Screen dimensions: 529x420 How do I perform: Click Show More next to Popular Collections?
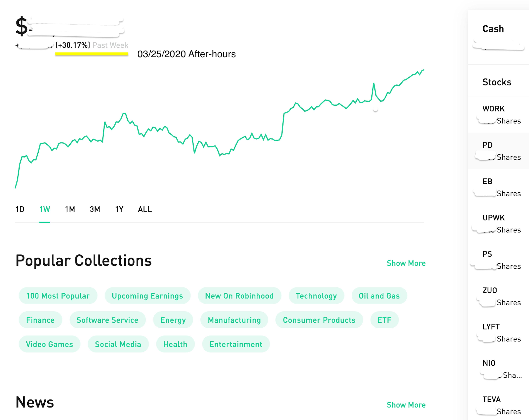click(406, 263)
